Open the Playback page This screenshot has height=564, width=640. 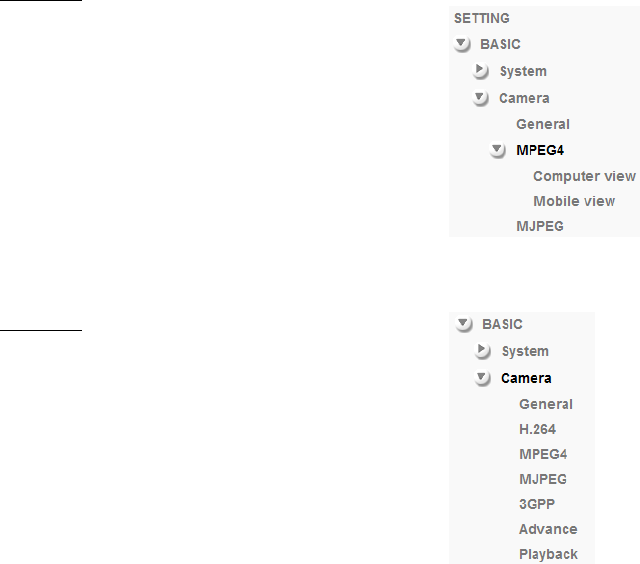point(548,554)
